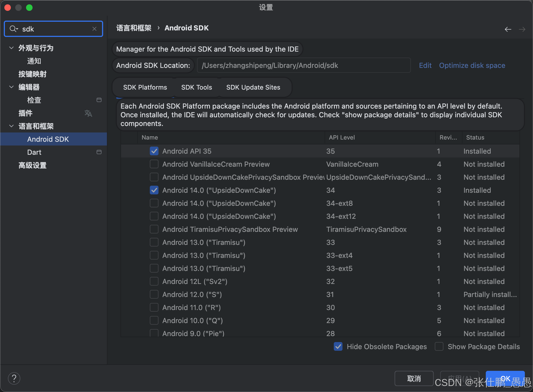533x392 pixels.
Task: Click the Android SDK Location path field
Action: (x=303, y=65)
